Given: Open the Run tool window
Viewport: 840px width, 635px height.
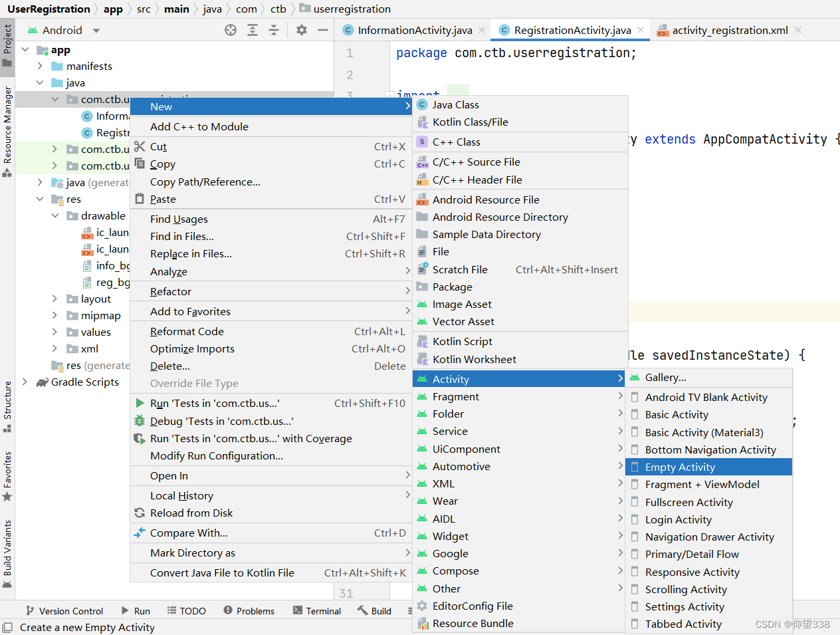Looking at the screenshot, I should click(x=136, y=610).
